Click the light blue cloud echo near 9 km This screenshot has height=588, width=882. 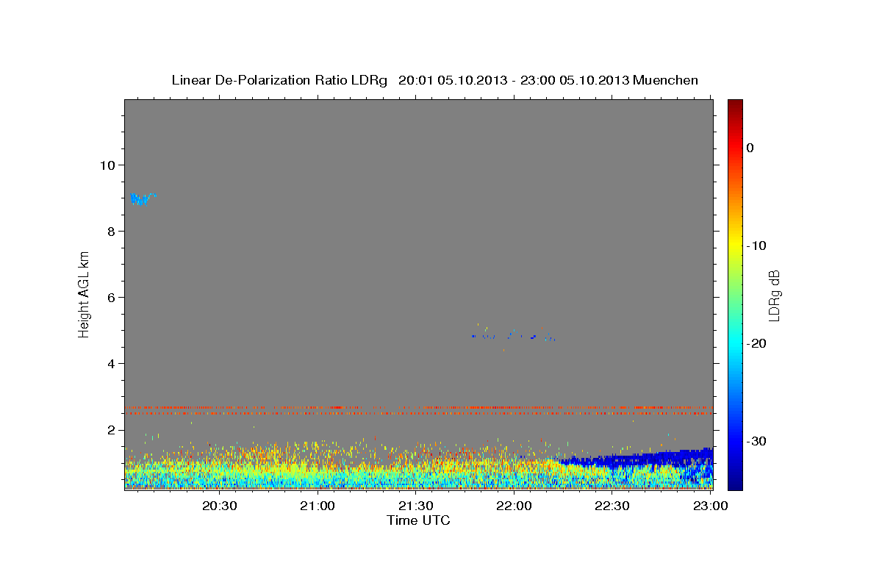point(142,198)
